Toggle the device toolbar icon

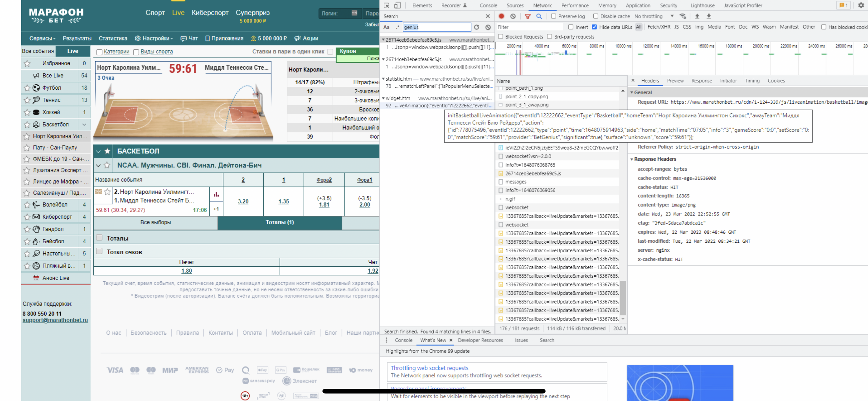pyautogui.click(x=397, y=5)
